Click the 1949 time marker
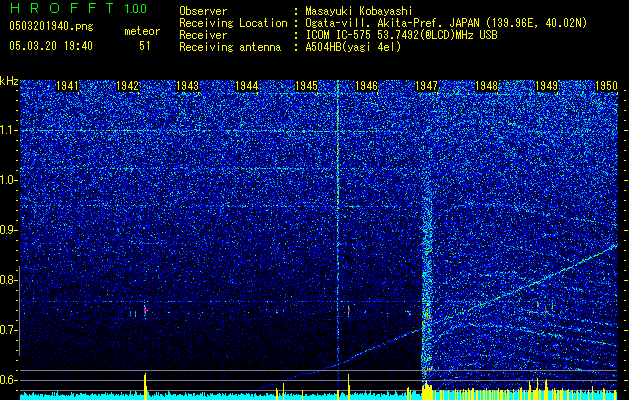Image resolution: width=629 pixels, height=400 pixels. point(546,86)
